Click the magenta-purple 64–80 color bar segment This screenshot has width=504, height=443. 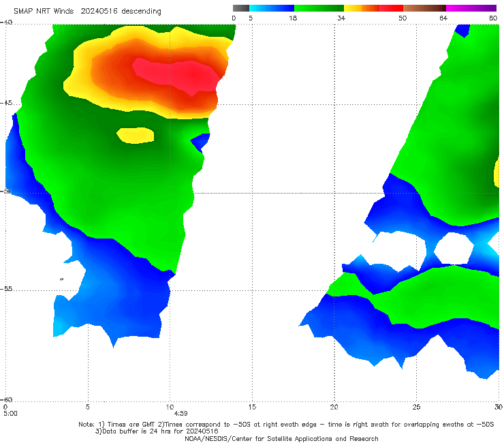point(471,8)
